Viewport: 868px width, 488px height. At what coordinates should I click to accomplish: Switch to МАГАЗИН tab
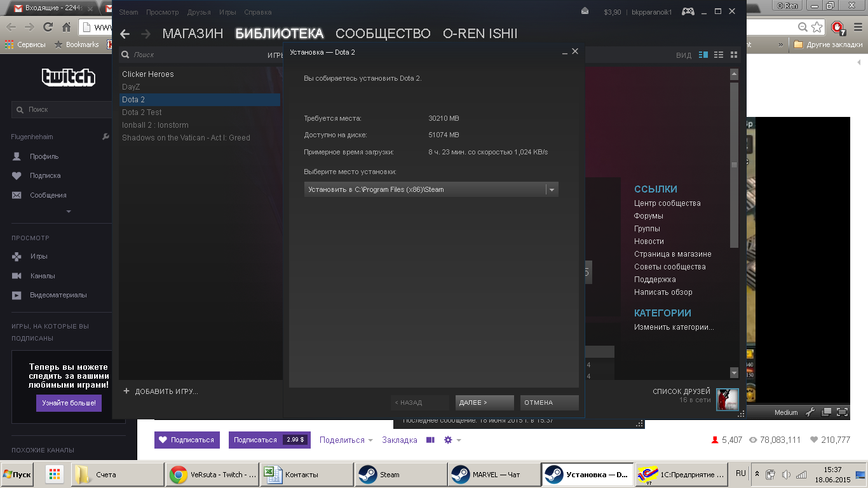click(x=193, y=34)
